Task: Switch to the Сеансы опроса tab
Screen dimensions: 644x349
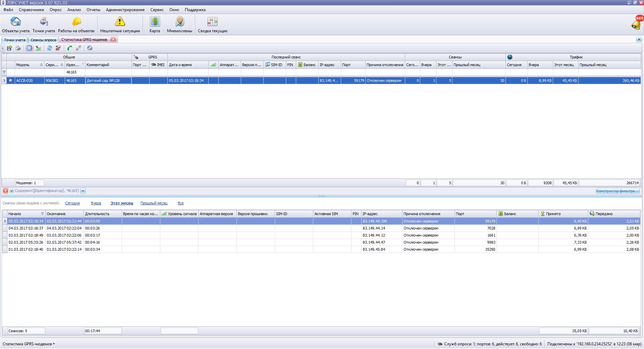Action: click(43, 40)
